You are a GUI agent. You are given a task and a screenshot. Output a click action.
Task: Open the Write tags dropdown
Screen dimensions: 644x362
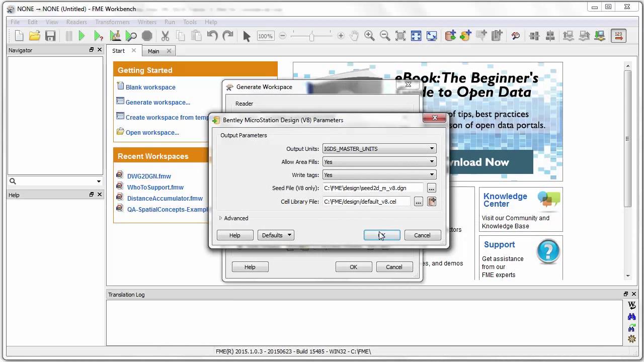(379, 175)
